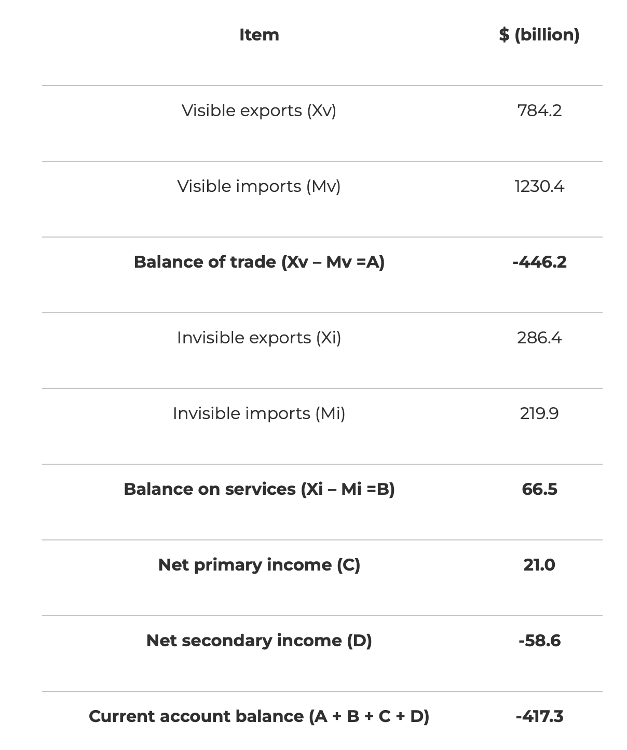Select the "Invisible exports (Xi)" cell
This screenshot has width=627, height=750.
(259, 338)
